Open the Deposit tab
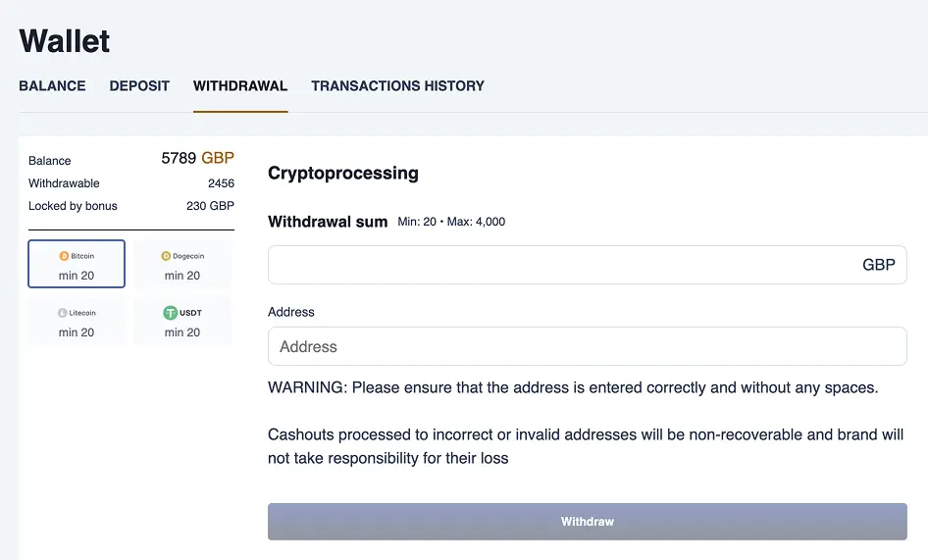Screen dimensions: 928x560 pyautogui.click(x=139, y=86)
